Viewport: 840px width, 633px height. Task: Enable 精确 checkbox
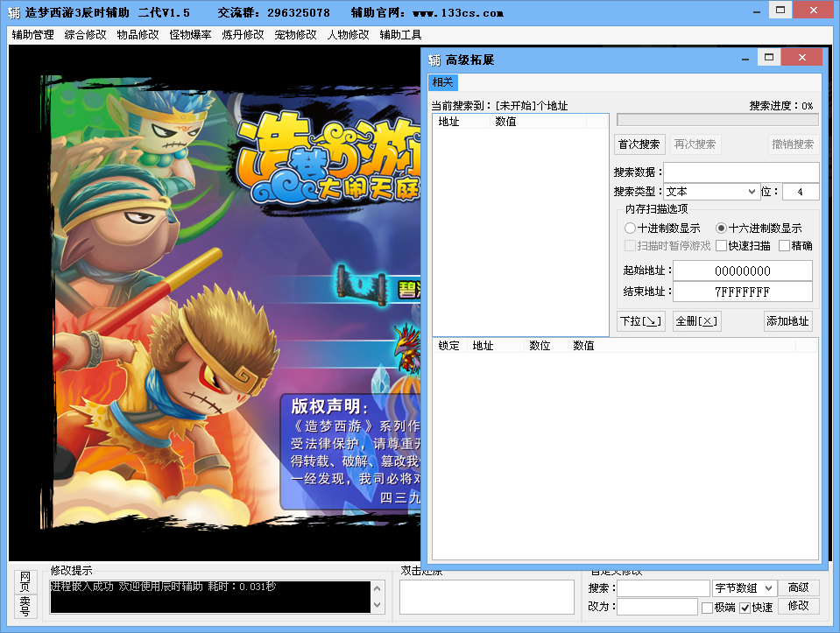(x=795, y=246)
